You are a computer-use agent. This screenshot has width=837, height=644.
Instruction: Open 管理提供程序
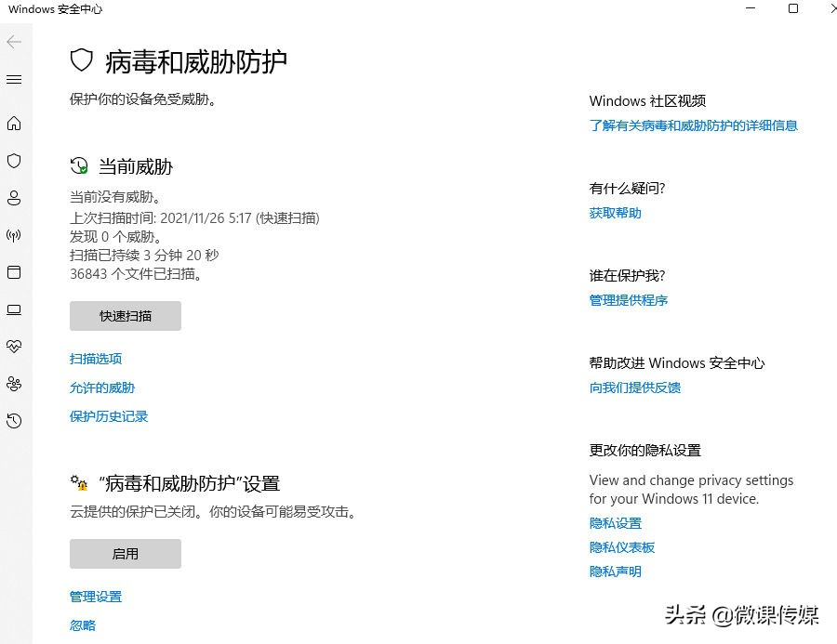[x=627, y=300]
